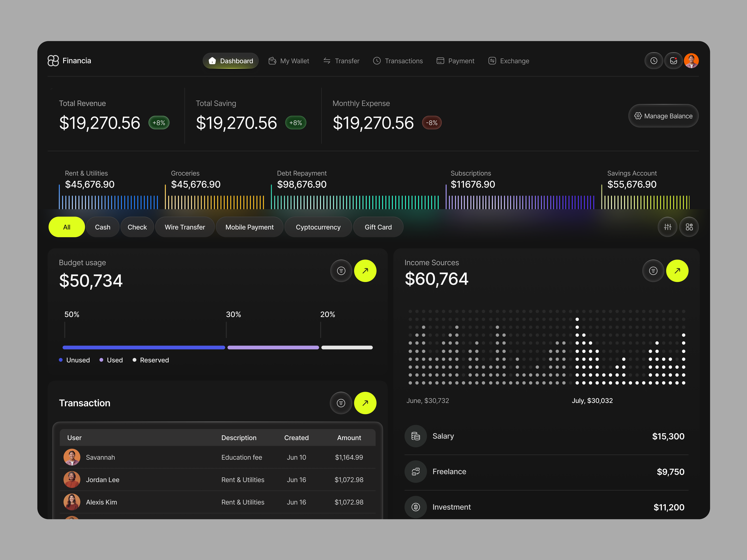Expand Budget usage with the yellow arrow button
This screenshot has width=747, height=560.
click(x=365, y=270)
